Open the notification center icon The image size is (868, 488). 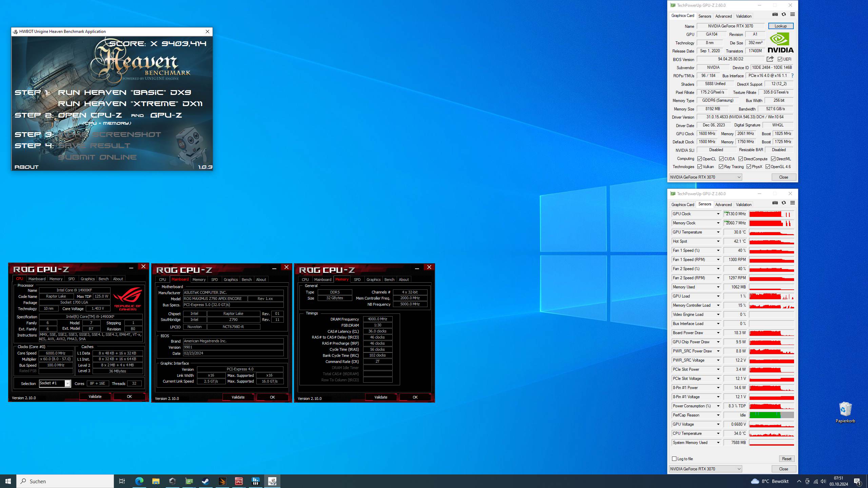tap(857, 481)
